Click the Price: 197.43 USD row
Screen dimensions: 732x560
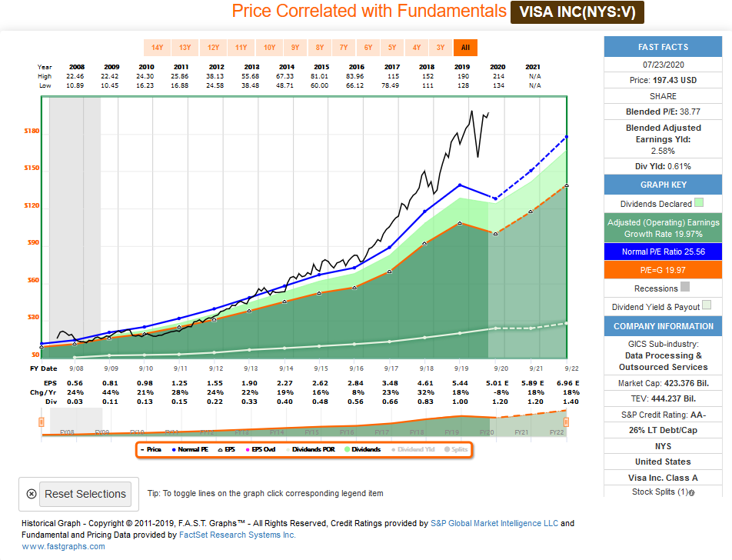click(663, 80)
